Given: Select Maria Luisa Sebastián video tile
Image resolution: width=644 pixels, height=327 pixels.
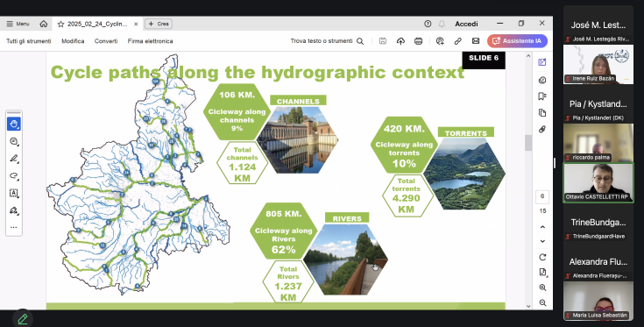Looking at the screenshot, I should point(598,301).
